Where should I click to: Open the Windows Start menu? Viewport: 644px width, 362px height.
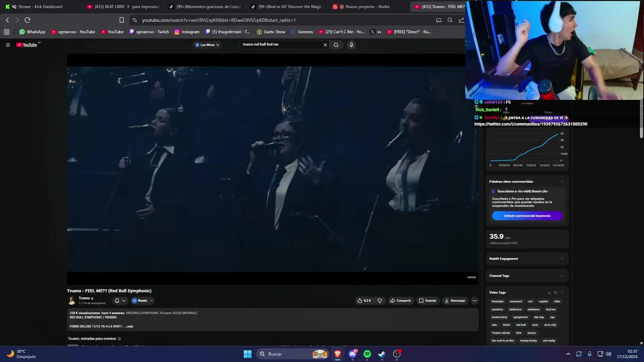248,354
